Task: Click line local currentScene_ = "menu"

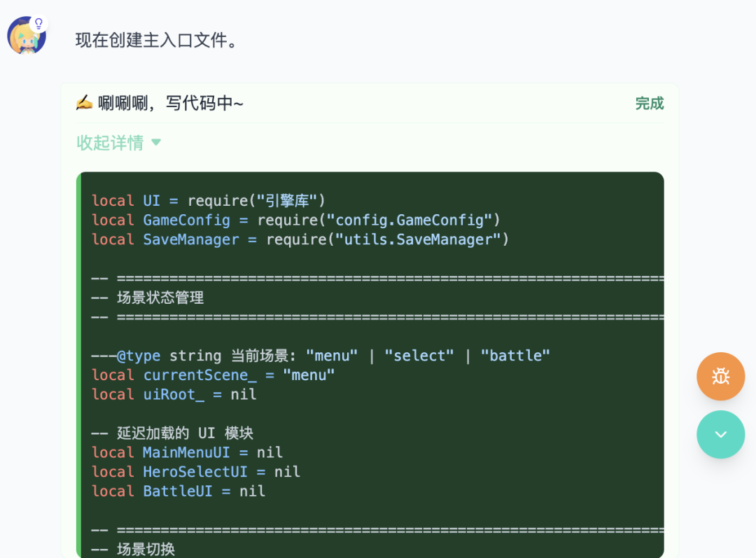Action: (x=213, y=375)
